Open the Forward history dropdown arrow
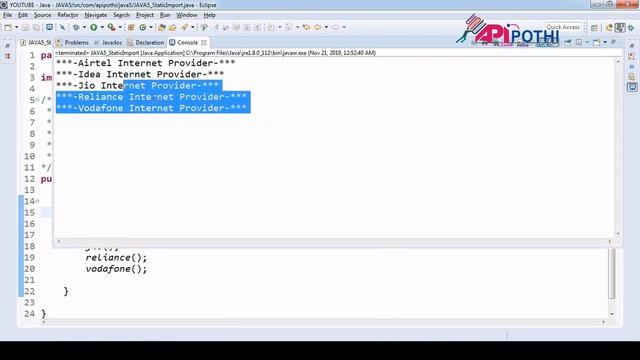This screenshot has height=360, width=640. [x=344, y=27]
